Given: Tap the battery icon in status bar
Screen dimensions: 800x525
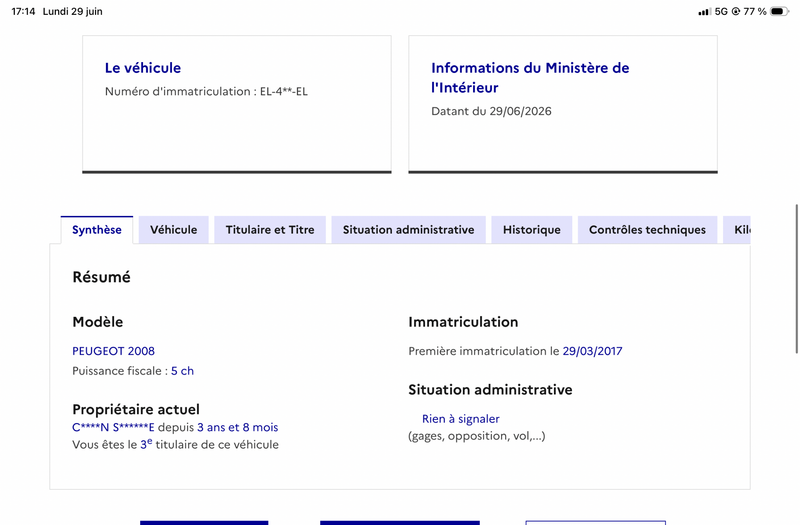Looking at the screenshot, I should 779,11.
